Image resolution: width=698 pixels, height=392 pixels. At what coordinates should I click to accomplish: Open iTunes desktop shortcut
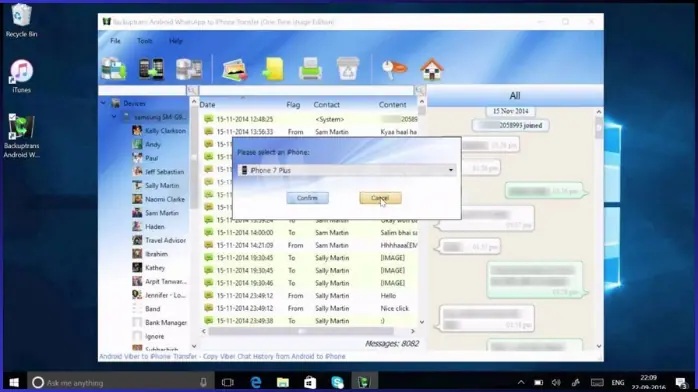(21, 76)
